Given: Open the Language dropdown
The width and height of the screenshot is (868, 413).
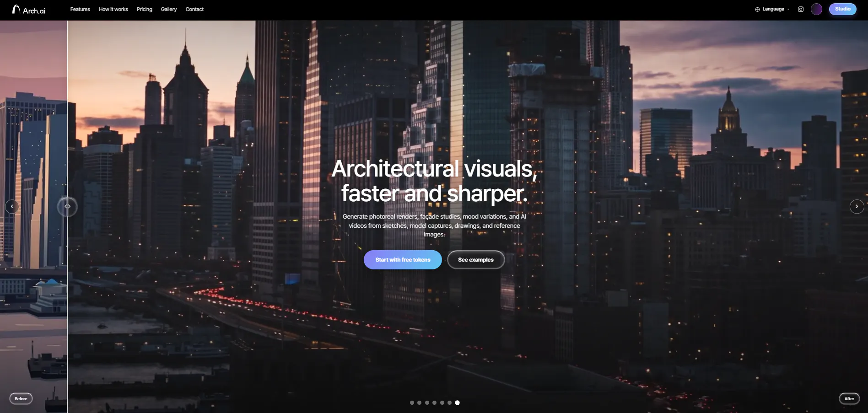Looking at the screenshot, I should pos(772,9).
